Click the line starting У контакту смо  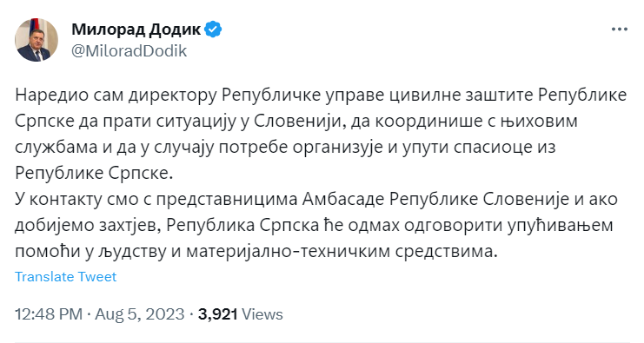(316, 200)
